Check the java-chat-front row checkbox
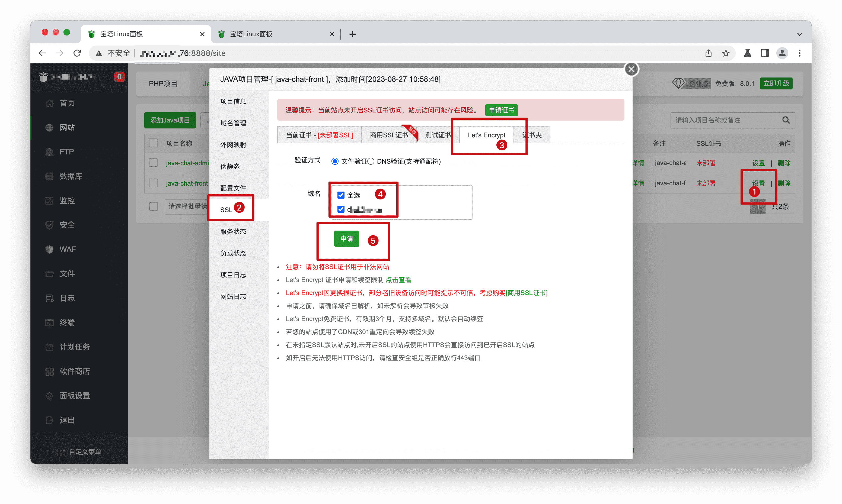Viewport: 842px width, 504px height. click(153, 183)
